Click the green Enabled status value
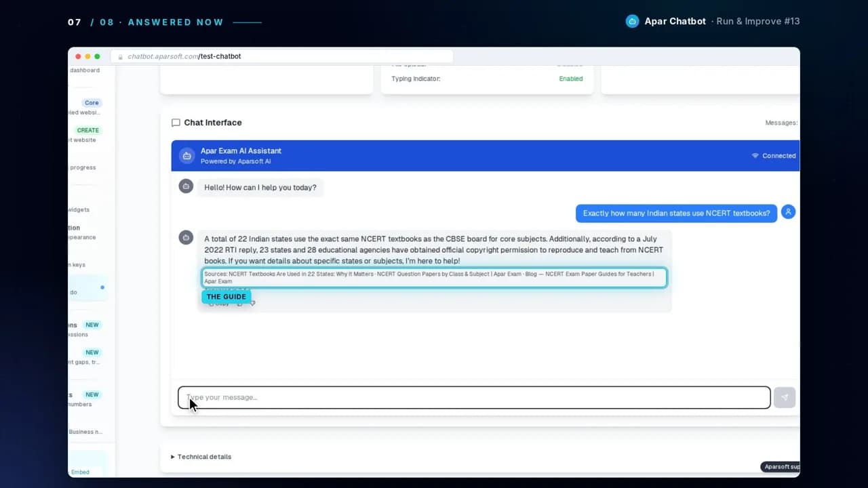The image size is (868, 488). 571,79
